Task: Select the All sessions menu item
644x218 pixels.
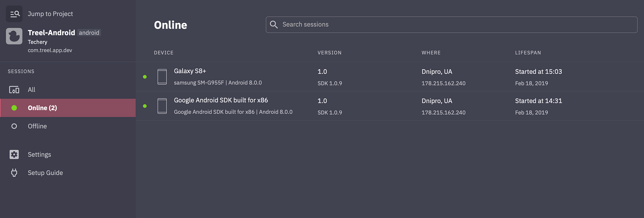Action: 68,90
